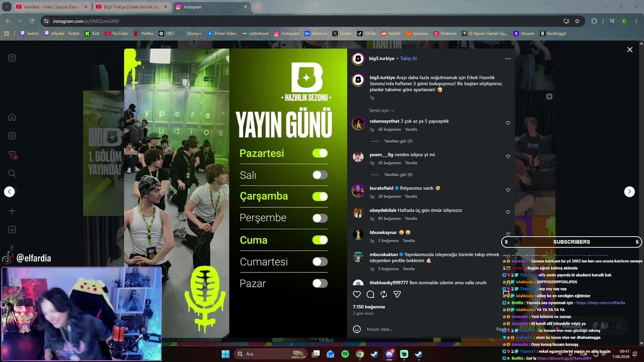644x362 pixels.
Task: Like ubeydebilals's comment
Action: pos(508,212)
